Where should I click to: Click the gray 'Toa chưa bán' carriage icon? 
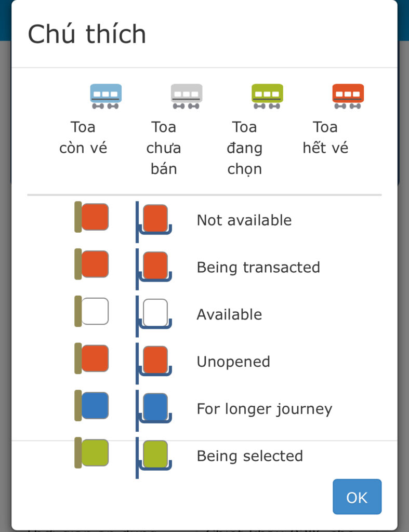pyautogui.click(x=187, y=96)
